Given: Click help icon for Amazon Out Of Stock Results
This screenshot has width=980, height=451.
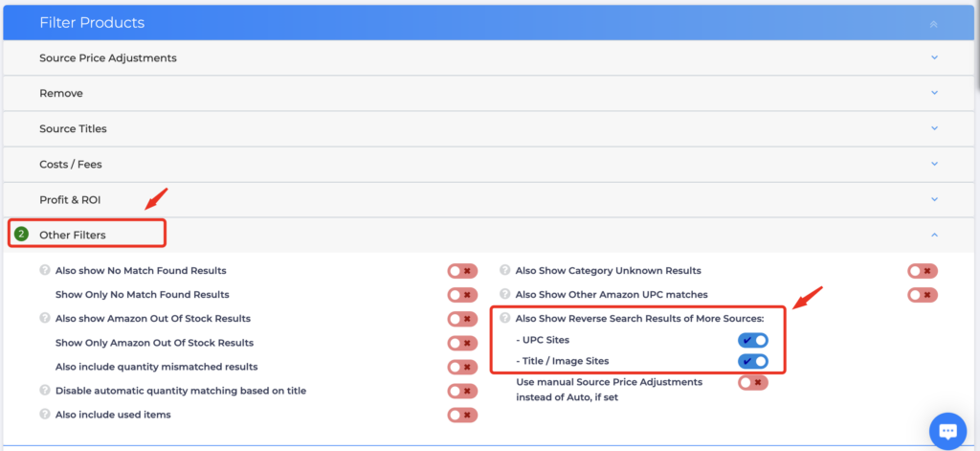Looking at the screenshot, I should tap(44, 318).
